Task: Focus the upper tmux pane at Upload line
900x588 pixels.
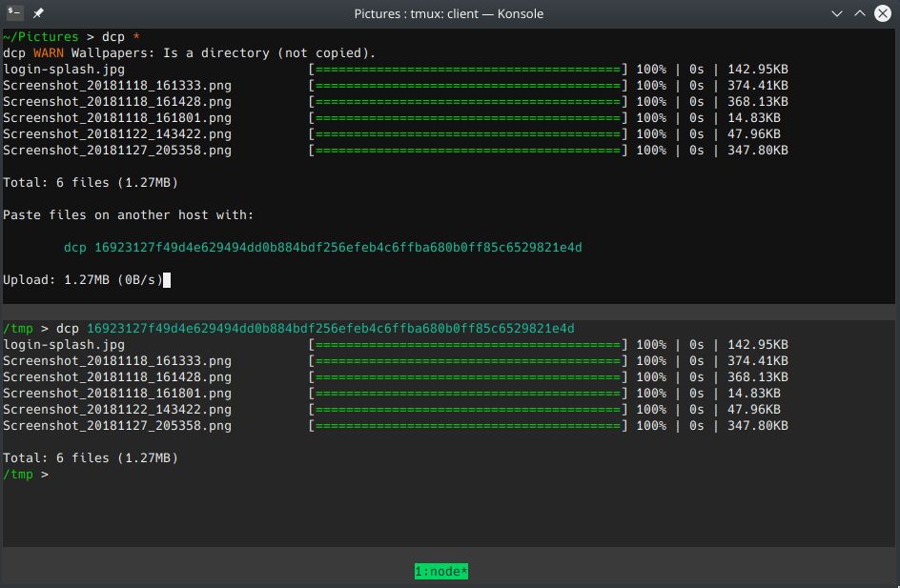Action: 84,280
